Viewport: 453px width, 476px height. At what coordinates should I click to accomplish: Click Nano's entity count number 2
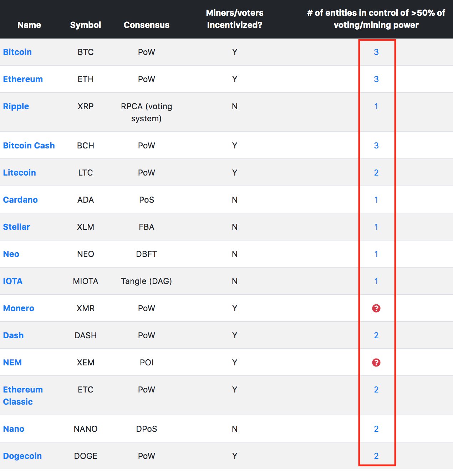[x=376, y=429]
